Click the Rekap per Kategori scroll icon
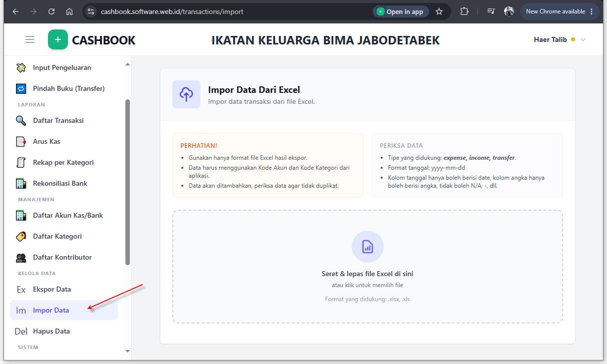Screen dimensions: 607x364 (x=21, y=162)
